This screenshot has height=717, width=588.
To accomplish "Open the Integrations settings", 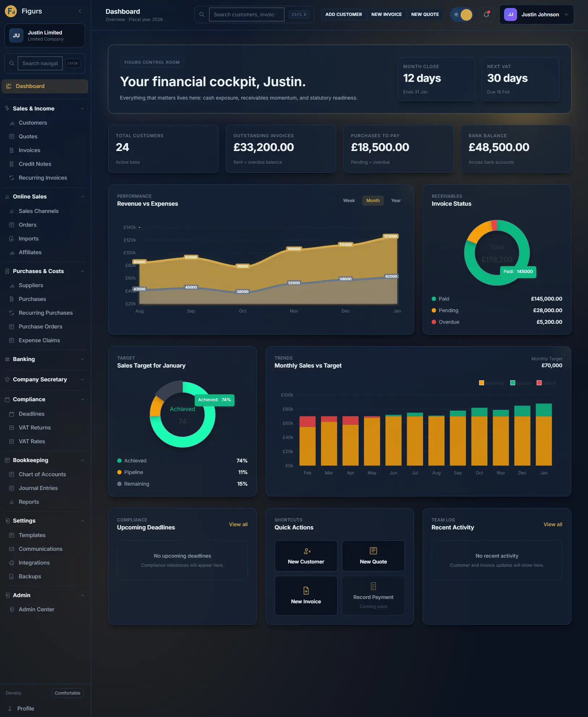I will 34,562.
